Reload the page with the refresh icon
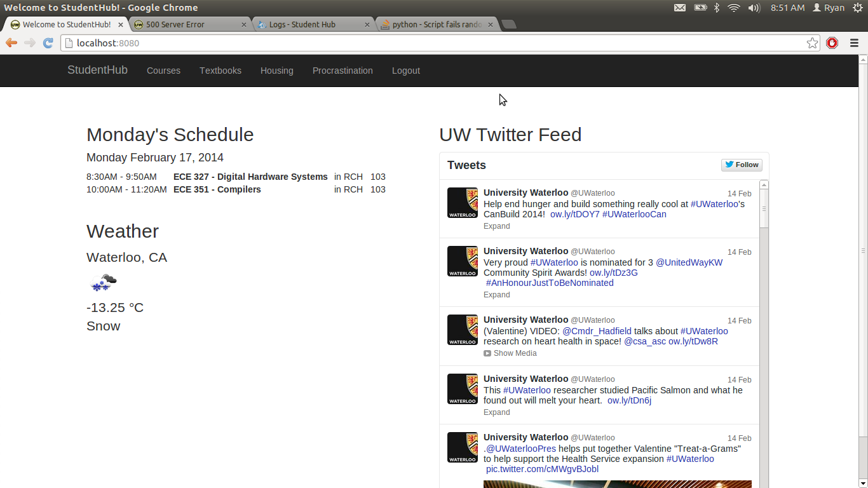This screenshot has width=868, height=488. (x=48, y=43)
